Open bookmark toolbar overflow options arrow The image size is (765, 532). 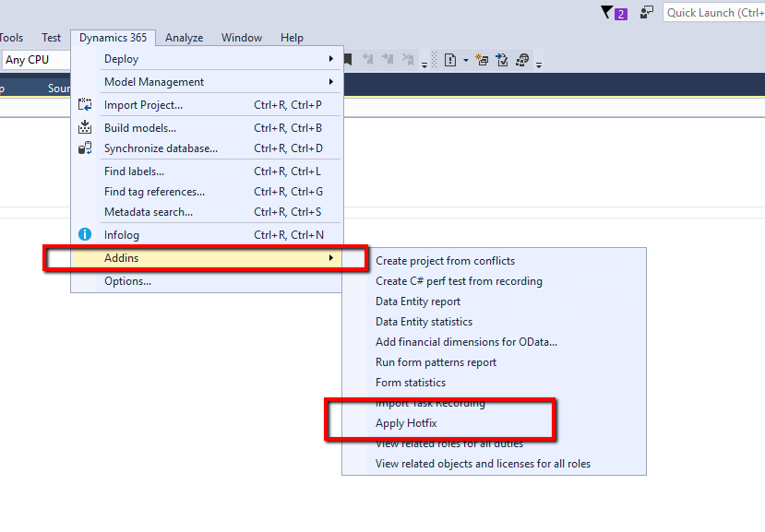pos(424,65)
